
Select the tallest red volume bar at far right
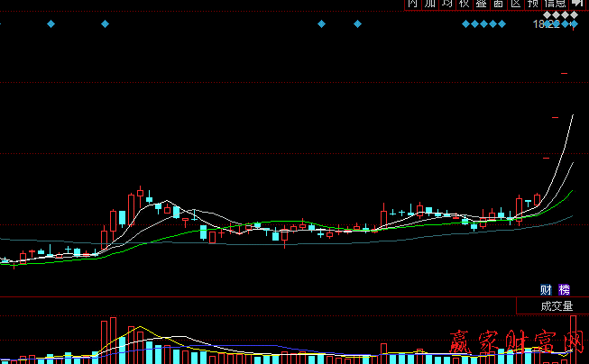coord(574,339)
